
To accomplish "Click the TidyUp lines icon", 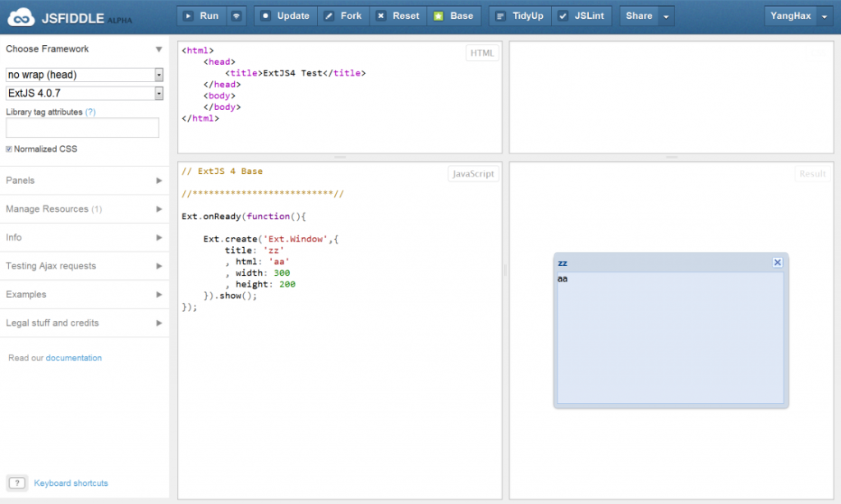I will (x=500, y=16).
